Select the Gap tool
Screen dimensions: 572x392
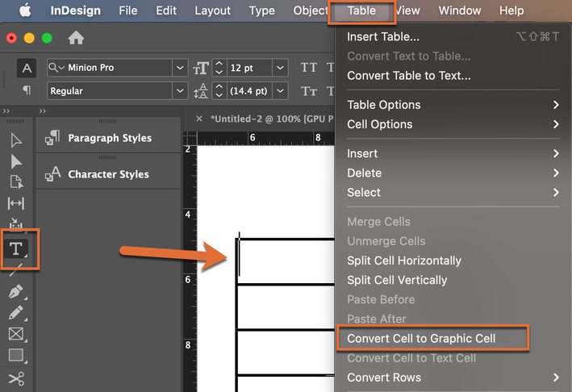pos(16,203)
